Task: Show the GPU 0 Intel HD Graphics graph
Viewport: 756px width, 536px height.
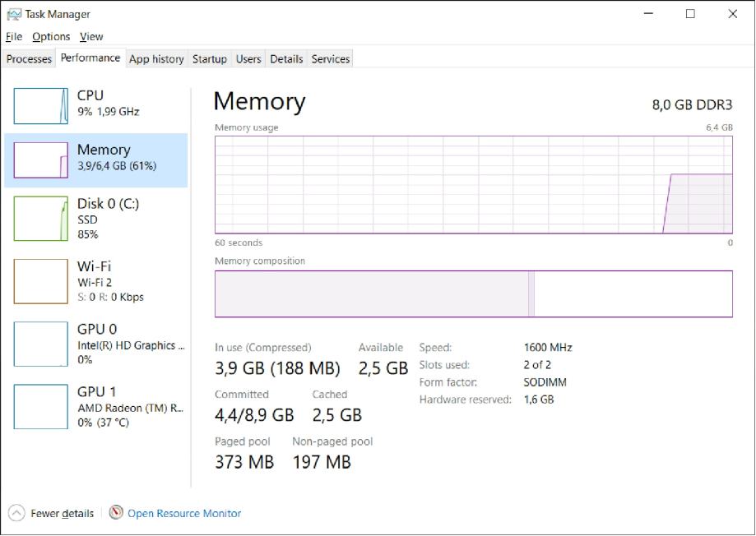Action: tap(41, 344)
